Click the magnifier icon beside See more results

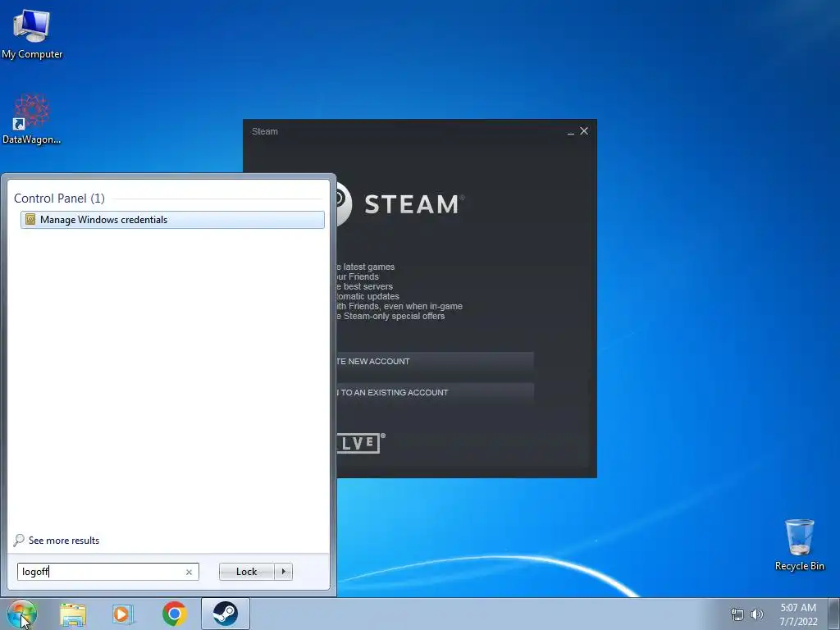click(19, 540)
